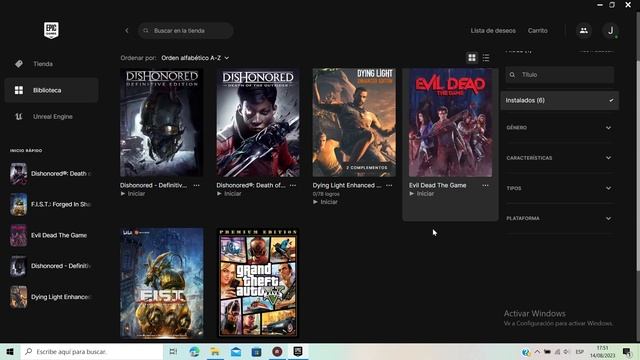The image size is (640, 360).
Task: Click the store search magnifier icon
Action: [146, 31]
